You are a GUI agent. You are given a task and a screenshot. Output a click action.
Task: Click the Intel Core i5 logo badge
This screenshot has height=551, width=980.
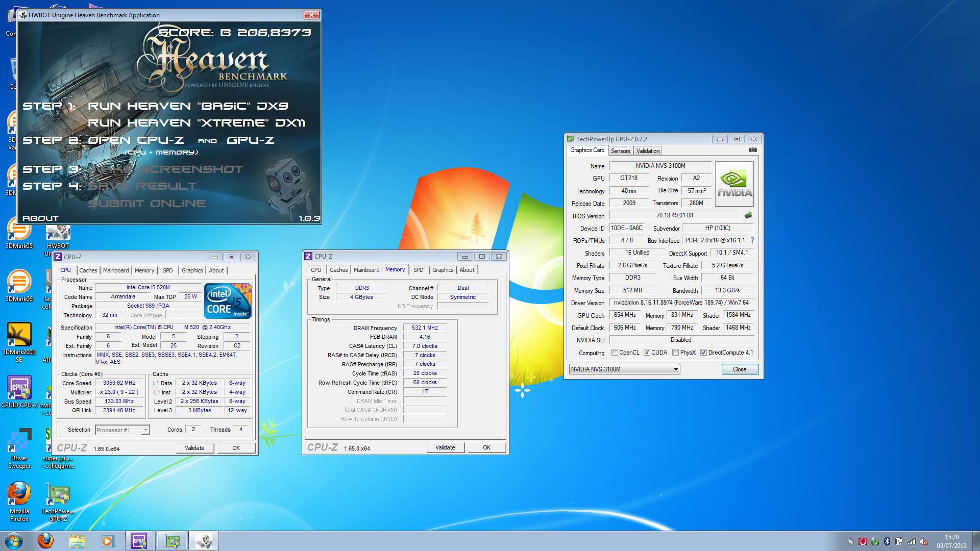(228, 301)
